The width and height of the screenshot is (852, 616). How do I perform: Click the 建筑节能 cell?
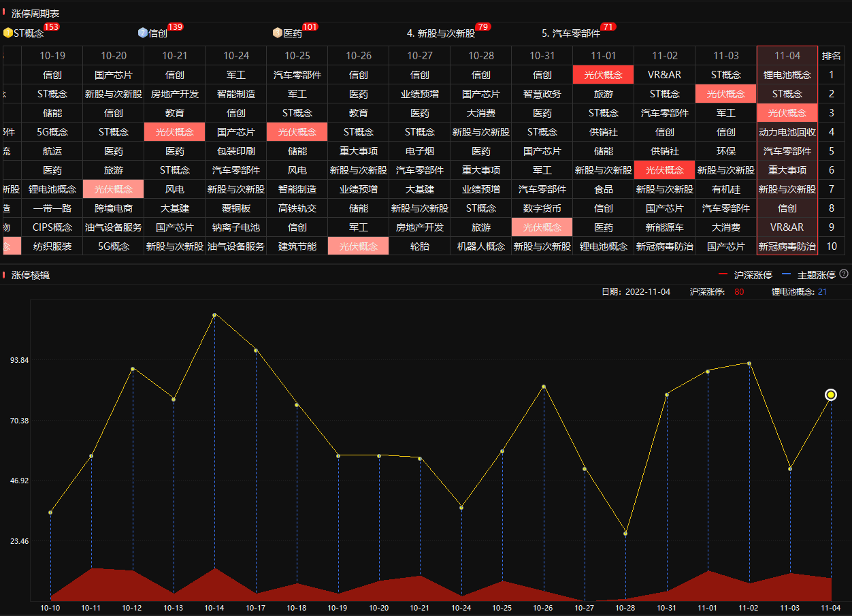pyautogui.click(x=297, y=246)
